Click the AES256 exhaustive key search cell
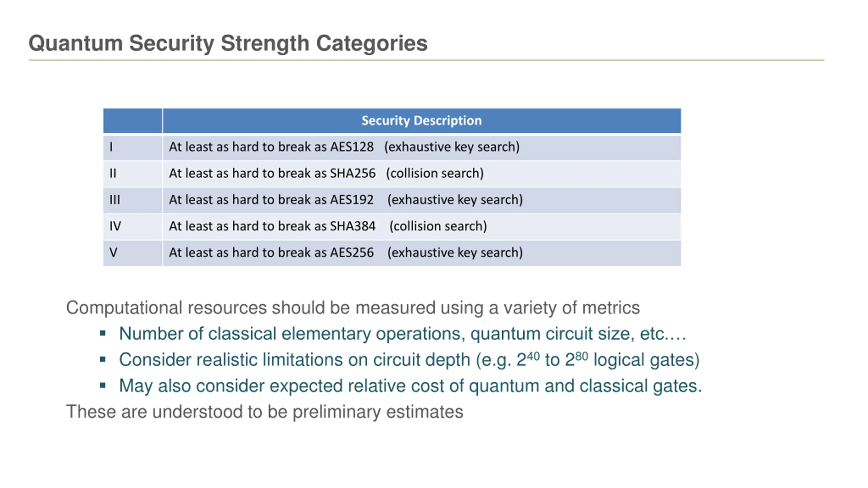868x488 pixels. tap(421, 253)
